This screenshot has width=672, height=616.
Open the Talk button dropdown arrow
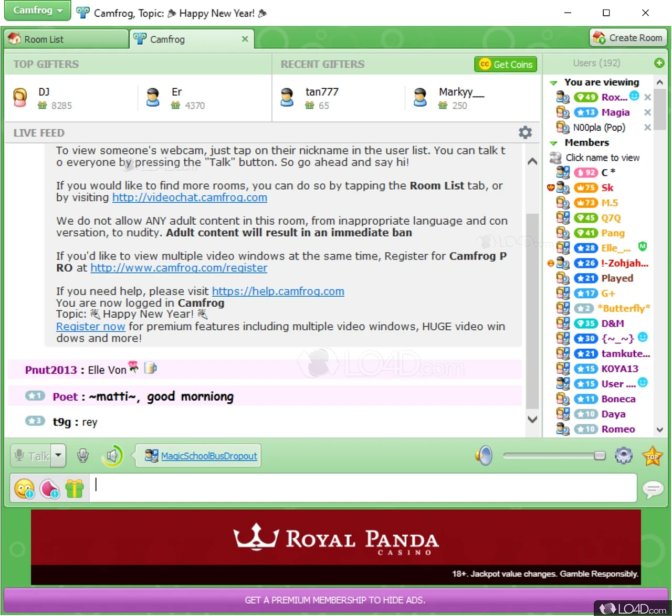coord(59,455)
